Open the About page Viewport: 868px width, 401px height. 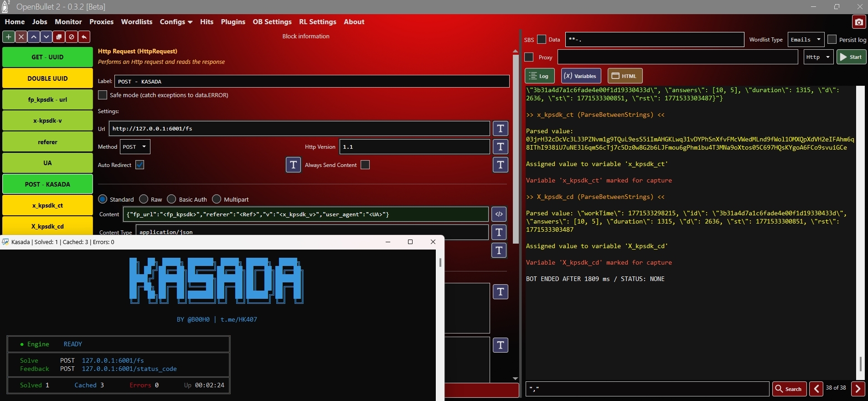coord(354,22)
